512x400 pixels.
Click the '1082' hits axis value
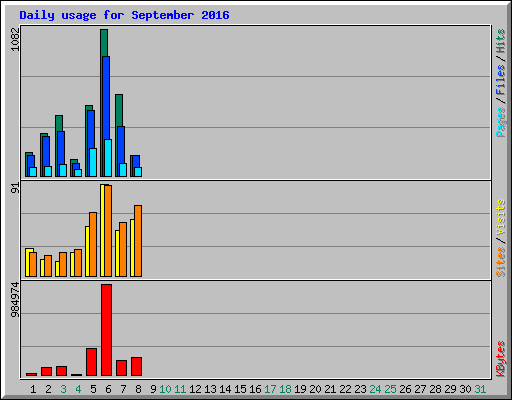(15, 39)
